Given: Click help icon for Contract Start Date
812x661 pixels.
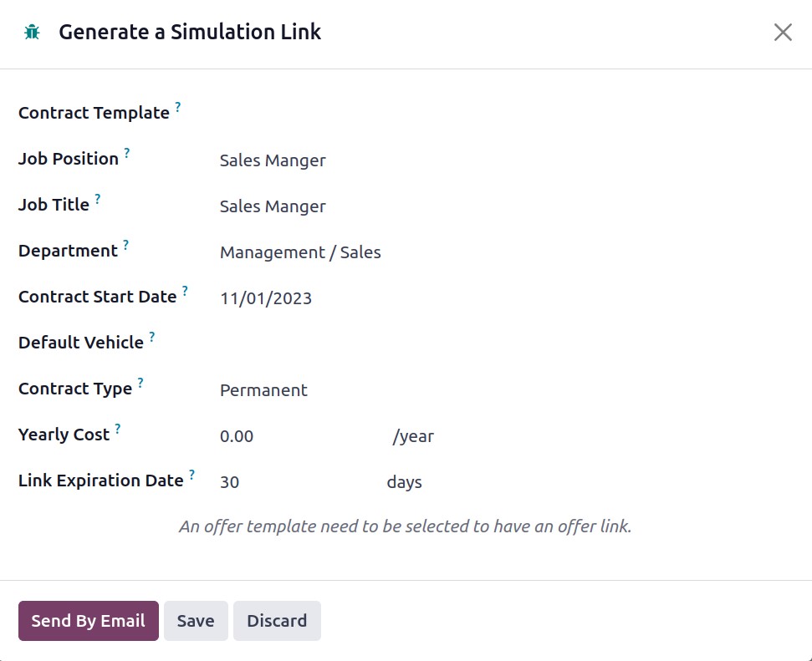Looking at the screenshot, I should 185,291.
